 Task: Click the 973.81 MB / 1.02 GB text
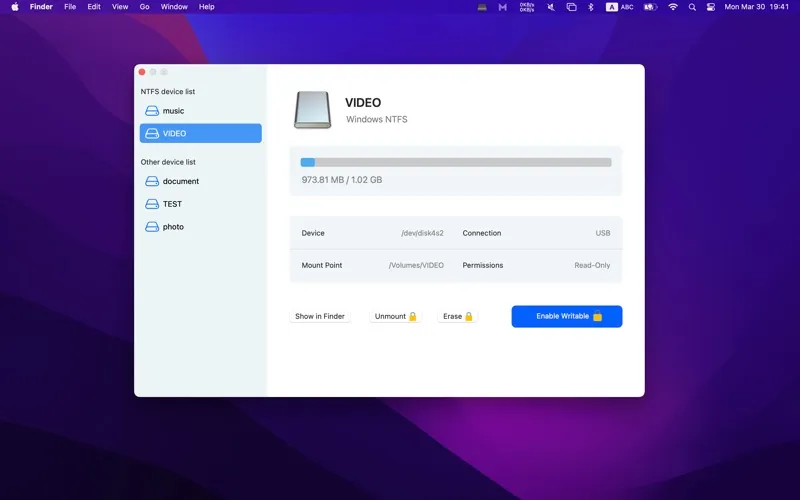point(342,180)
